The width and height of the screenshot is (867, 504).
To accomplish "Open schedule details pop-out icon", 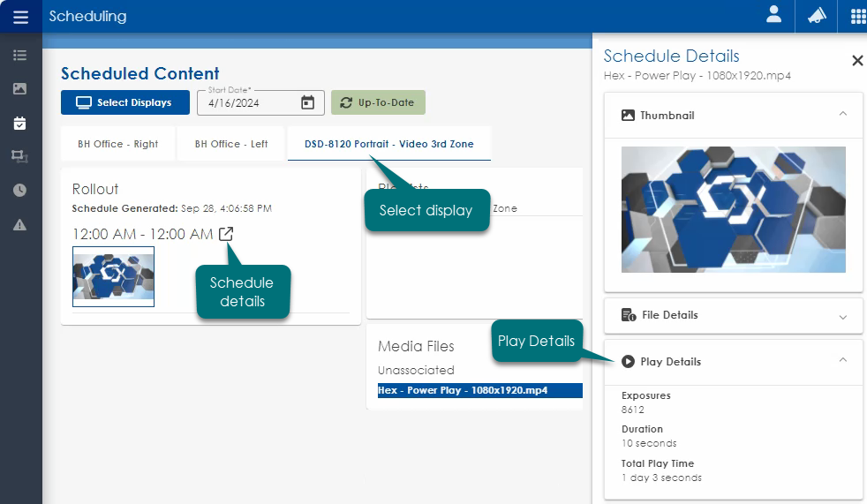I will 226,235.
